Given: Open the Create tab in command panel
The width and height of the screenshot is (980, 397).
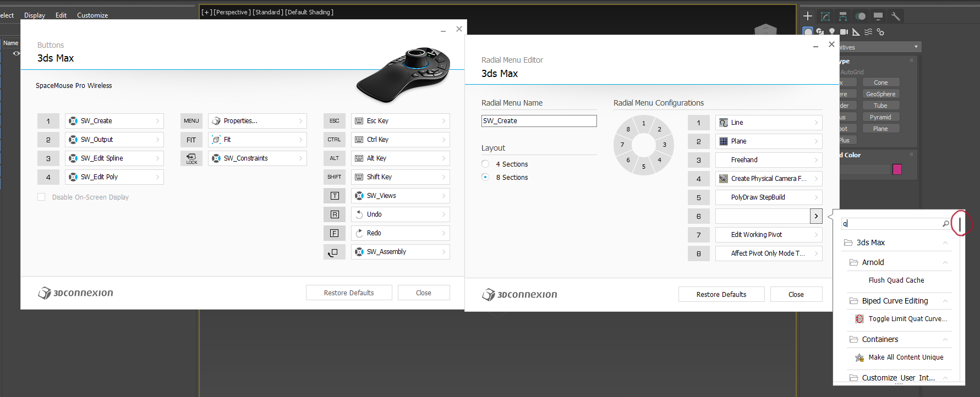Looking at the screenshot, I should pos(807,16).
